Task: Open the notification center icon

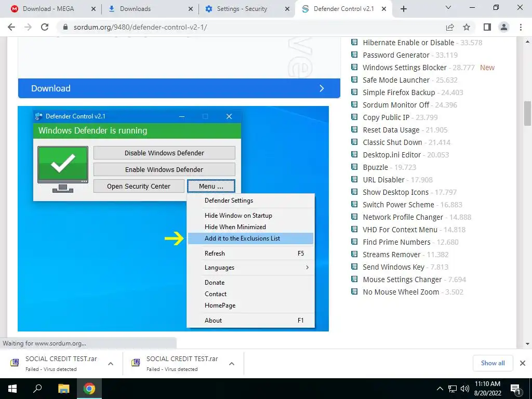Action: point(515,389)
